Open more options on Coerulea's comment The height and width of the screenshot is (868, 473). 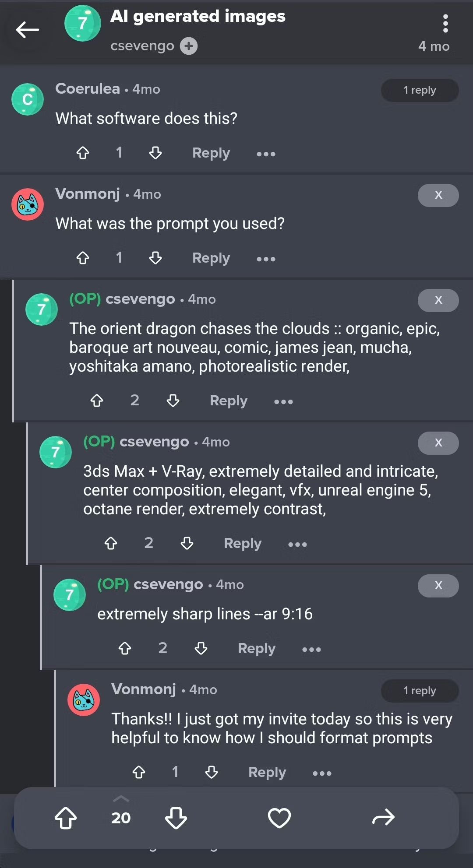pos(266,154)
